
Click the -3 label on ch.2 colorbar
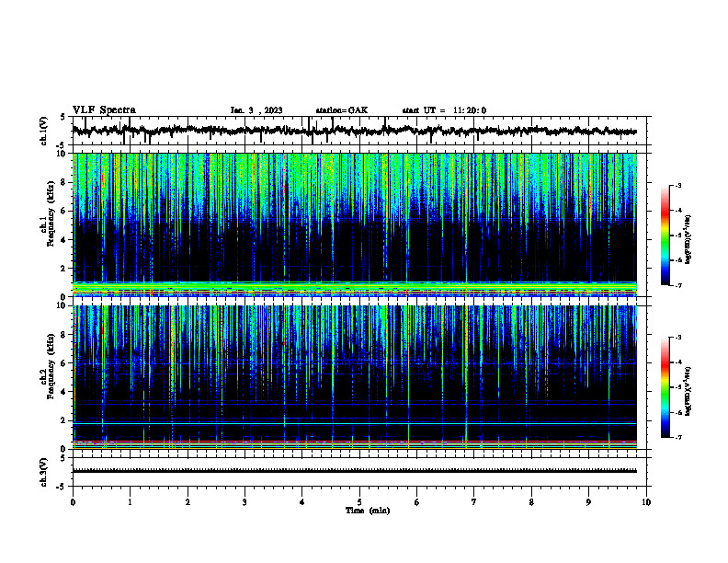point(678,338)
